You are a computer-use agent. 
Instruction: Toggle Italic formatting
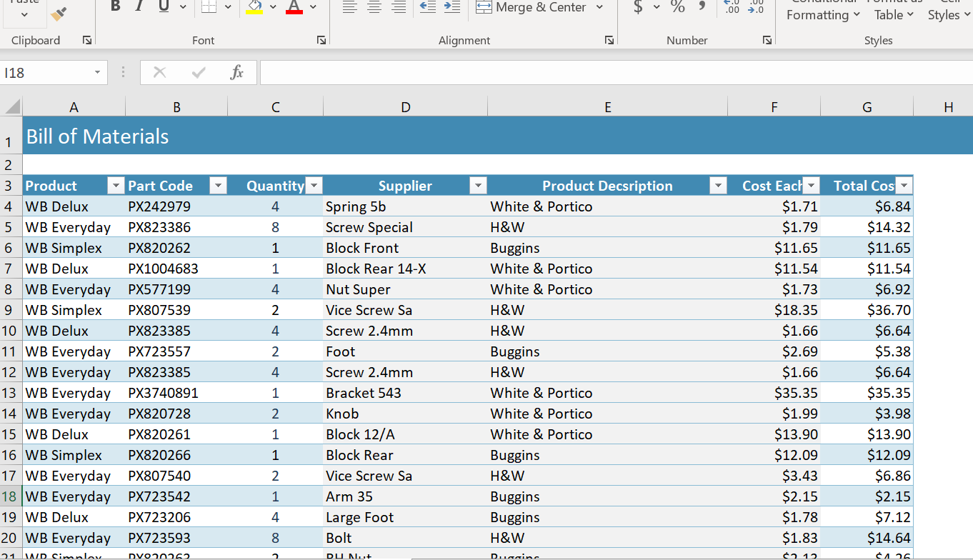[x=138, y=6]
